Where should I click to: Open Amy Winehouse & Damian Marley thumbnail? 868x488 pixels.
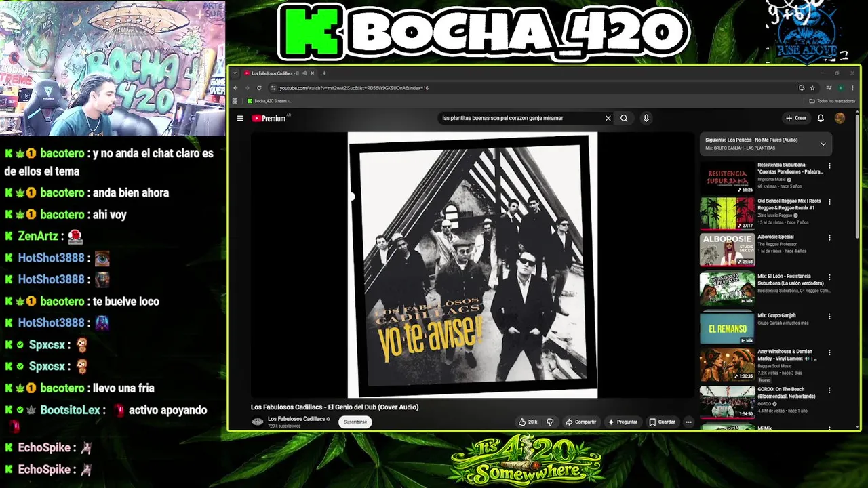click(727, 365)
